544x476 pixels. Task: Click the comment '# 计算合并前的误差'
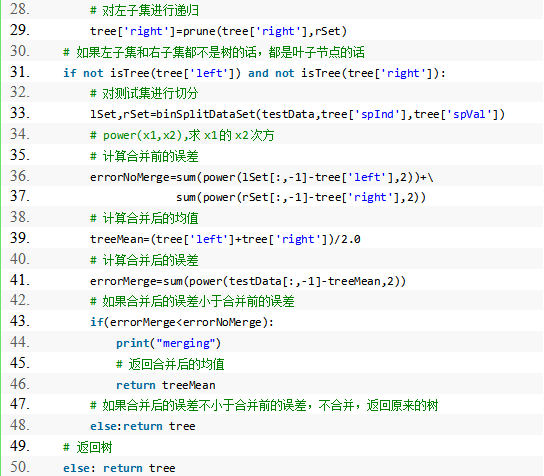point(144,156)
